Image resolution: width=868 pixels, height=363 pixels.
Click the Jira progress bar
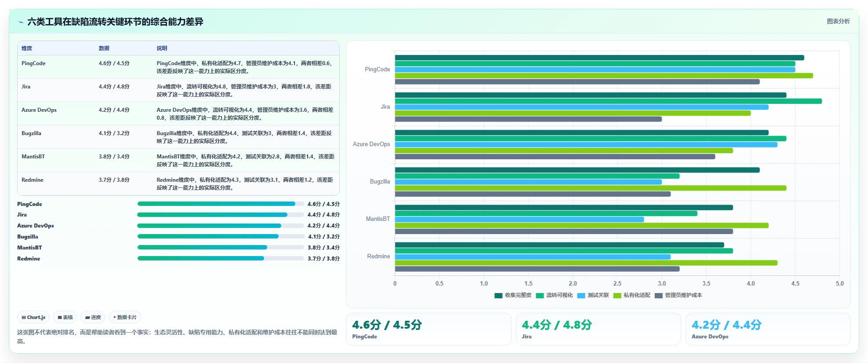pyautogui.click(x=221, y=215)
